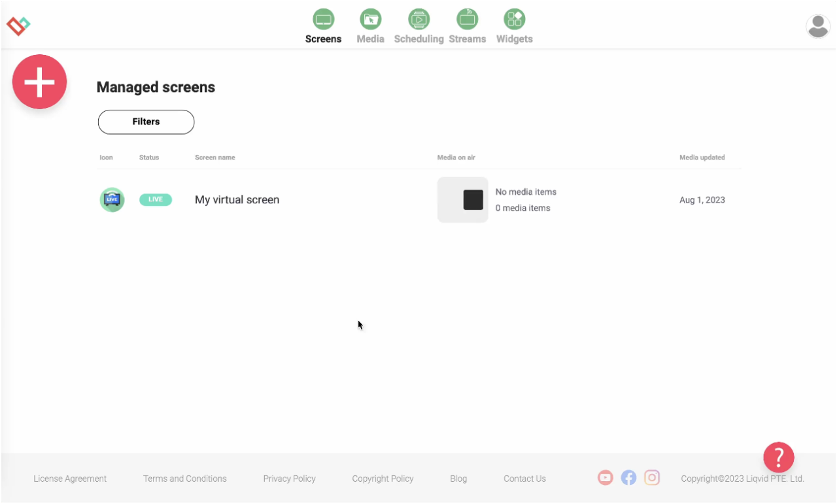Open the help question mark bubble
Viewport: 837px width, 504px height.
779,457
